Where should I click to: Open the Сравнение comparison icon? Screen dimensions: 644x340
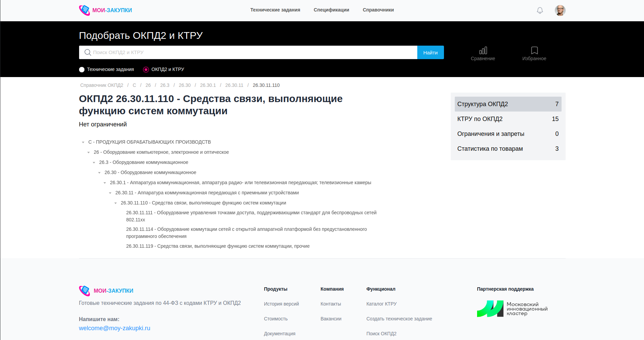pyautogui.click(x=483, y=54)
